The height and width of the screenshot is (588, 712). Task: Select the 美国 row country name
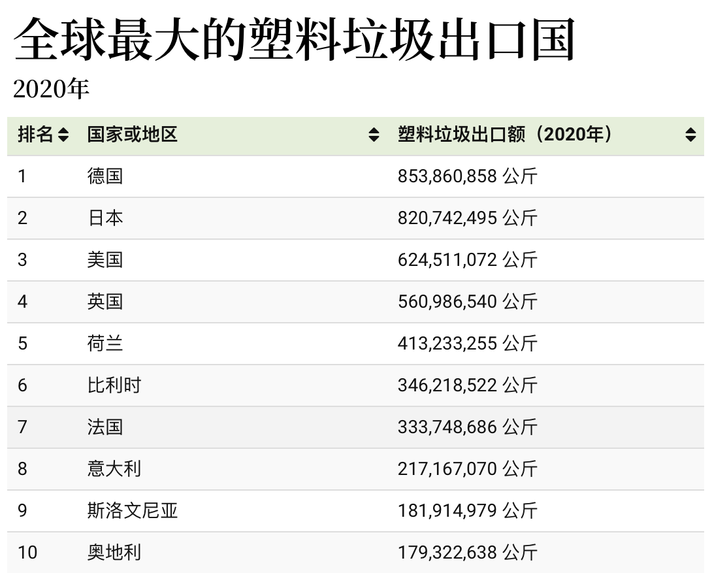[105, 260]
